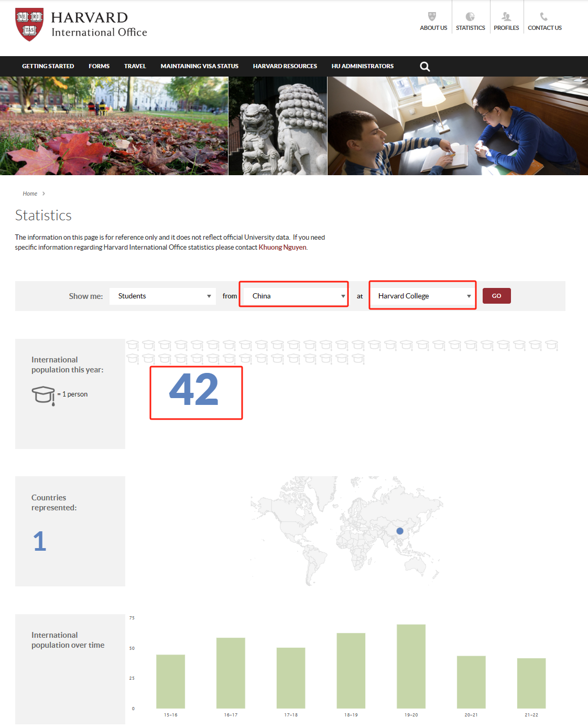
Task: Click the Harvard International Office title
Action: pyautogui.click(x=99, y=24)
